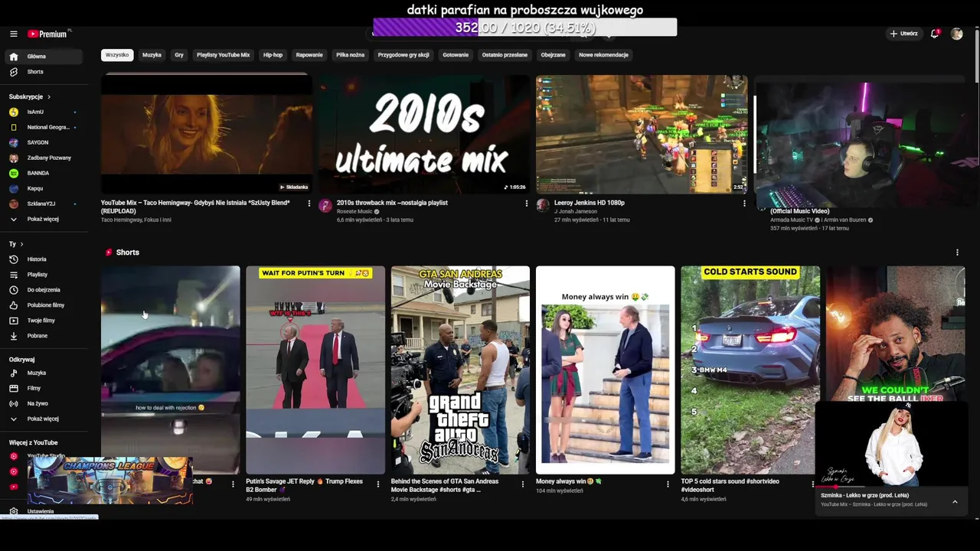Open the hamburger guide menu
The height and width of the screenshot is (551, 980).
pyautogui.click(x=13, y=34)
